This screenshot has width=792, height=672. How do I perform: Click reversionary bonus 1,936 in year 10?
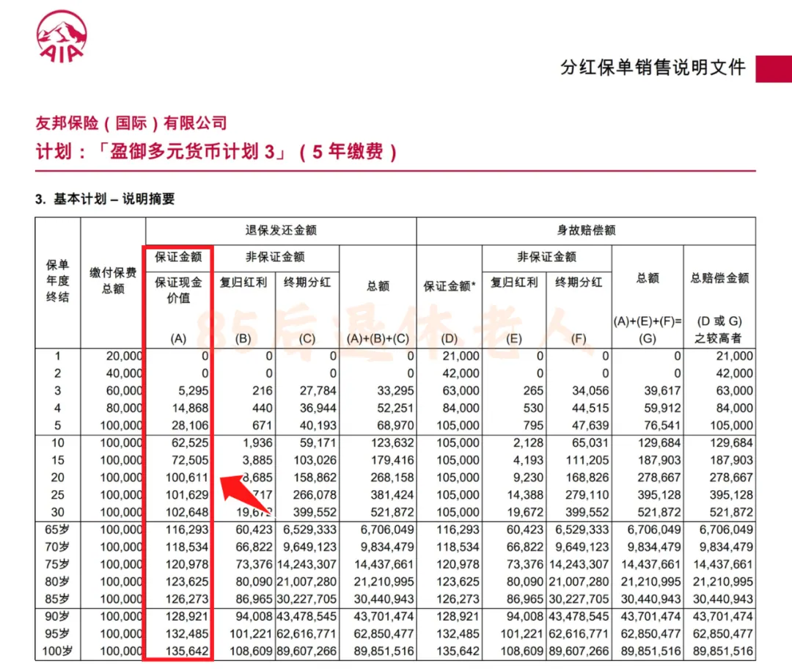tap(257, 443)
